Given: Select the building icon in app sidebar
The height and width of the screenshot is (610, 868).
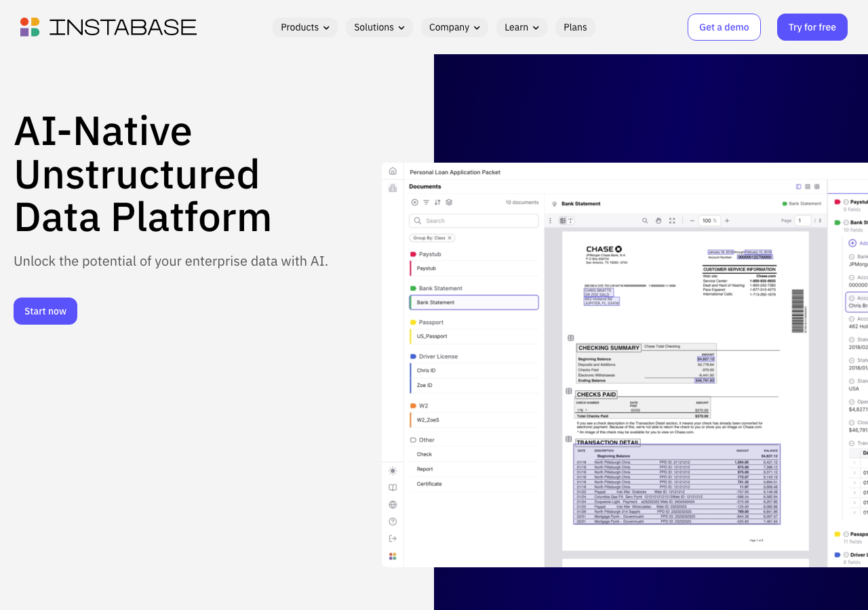Looking at the screenshot, I should (x=393, y=188).
